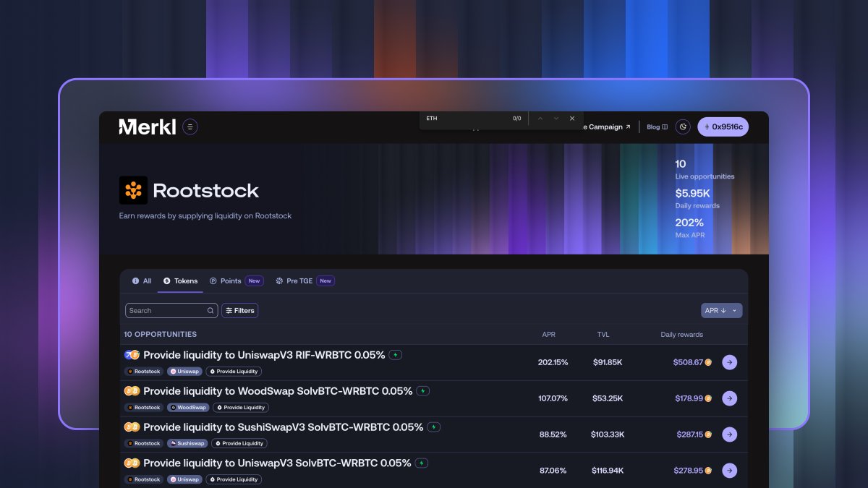Click lightning badge on UniswapV3 SolvBTC-WRBTC row
This screenshot has height=488, width=868.
pyautogui.click(x=422, y=463)
